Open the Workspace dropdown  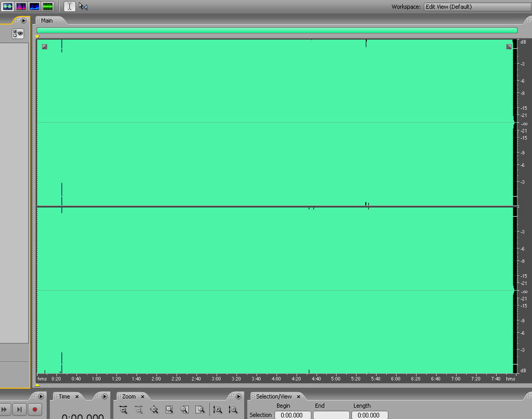478,7
